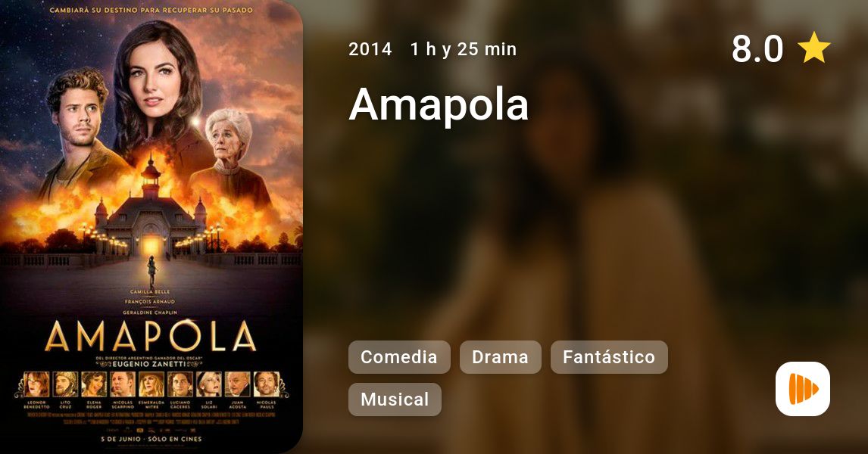868x454 pixels.
Task: Select the Comedia genre tag
Action: point(399,357)
